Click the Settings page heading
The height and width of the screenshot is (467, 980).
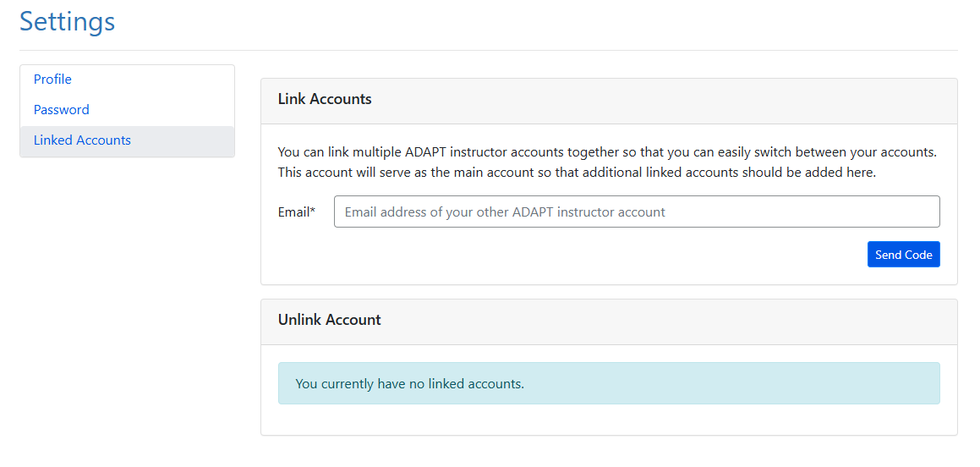(x=68, y=21)
